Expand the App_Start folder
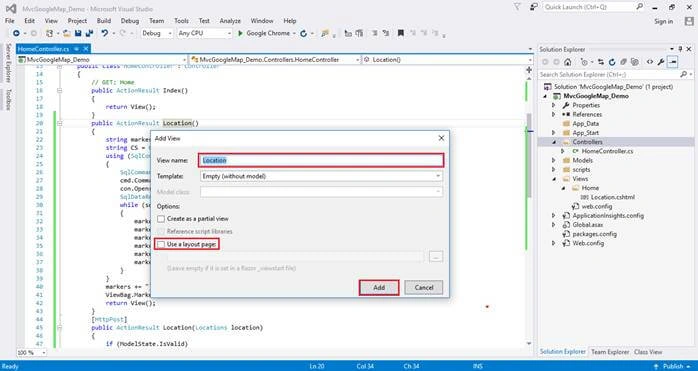Viewport: 698px width, 371px height. coord(553,133)
